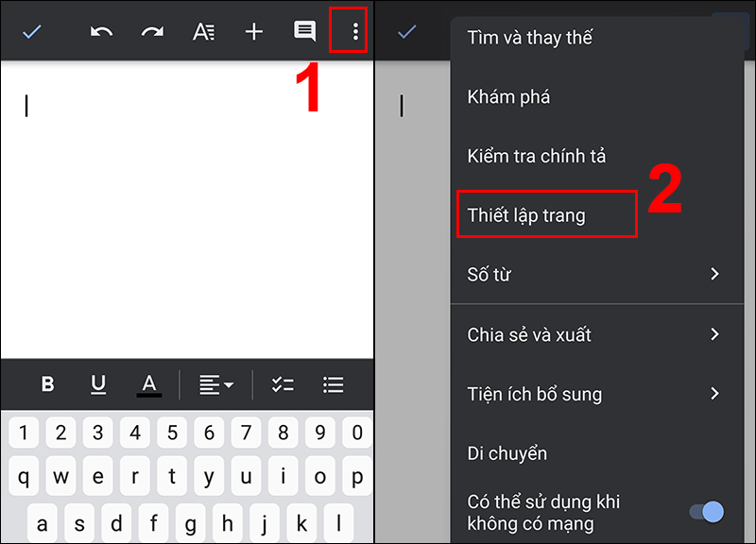Open the paragraph alignment dropdown
The width and height of the screenshot is (756, 544).
[216, 385]
